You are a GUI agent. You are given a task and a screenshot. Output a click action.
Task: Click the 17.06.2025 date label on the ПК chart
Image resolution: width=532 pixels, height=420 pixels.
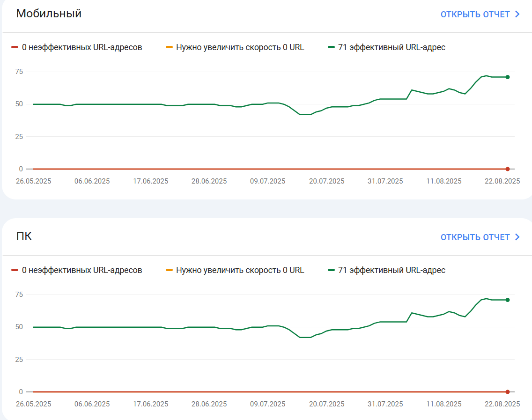[151, 404]
